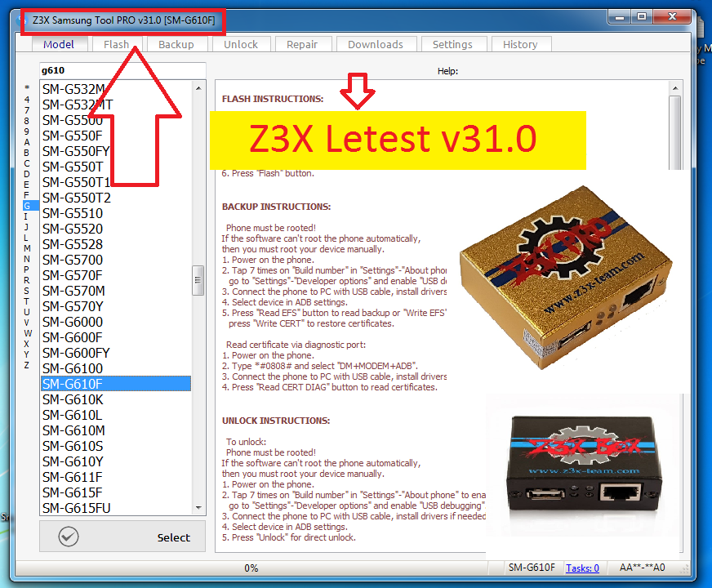
Task: Choose SM-G615F from the model list
Action: click(73, 492)
